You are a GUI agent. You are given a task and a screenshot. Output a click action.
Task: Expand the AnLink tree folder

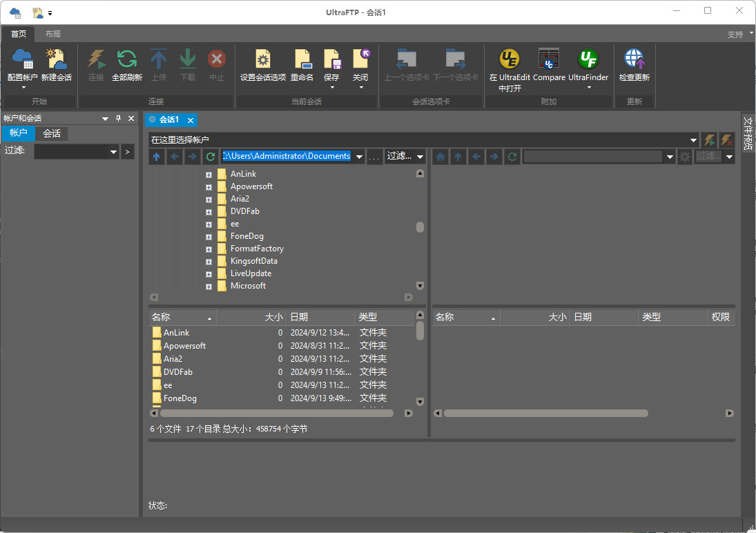[x=209, y=175]
